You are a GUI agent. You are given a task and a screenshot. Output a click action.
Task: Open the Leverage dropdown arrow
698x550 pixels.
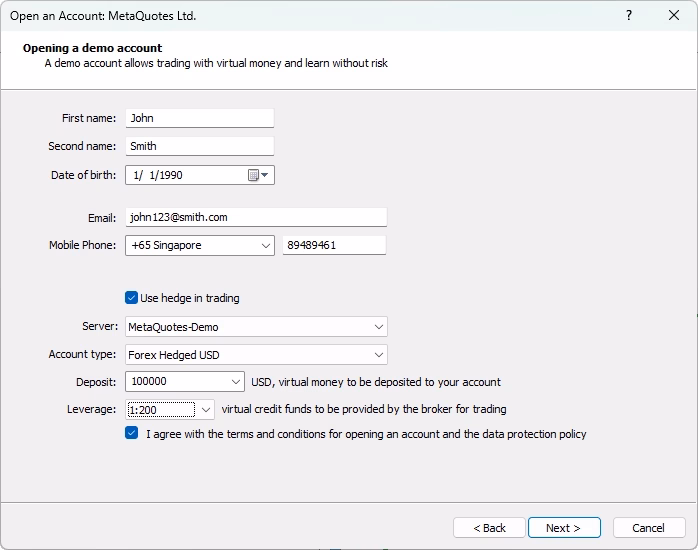coord(206,410)
